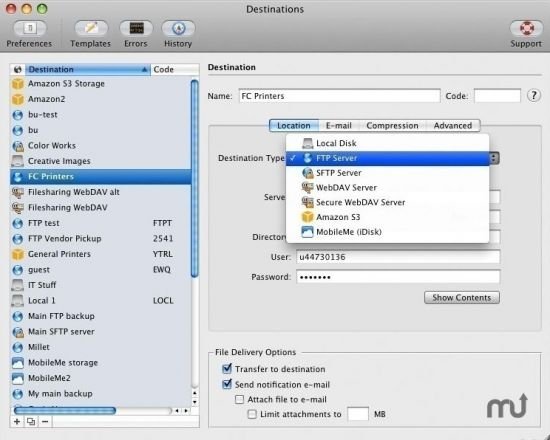
Task: Choose Secure WebDAV Server option
Action: [388, 202]
